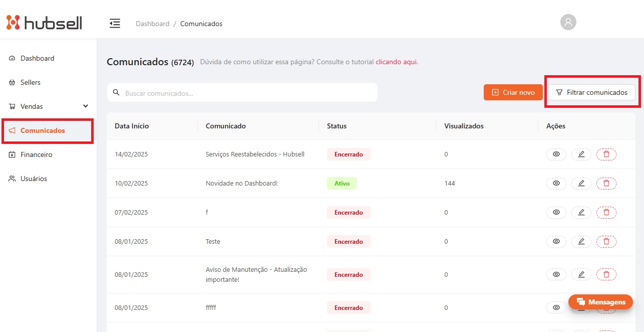Open the tutorial via 'clicando aqui' link

click(x=397, y=62)
